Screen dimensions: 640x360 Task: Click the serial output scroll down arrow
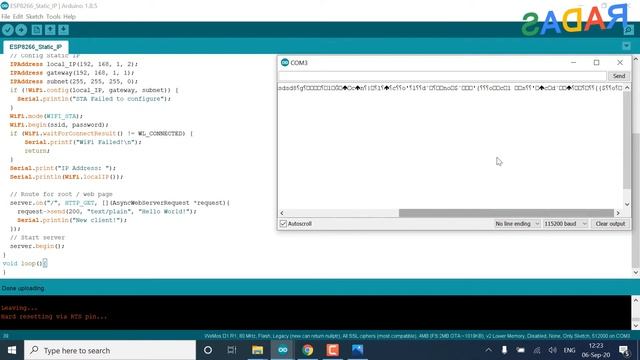[627, 204]
